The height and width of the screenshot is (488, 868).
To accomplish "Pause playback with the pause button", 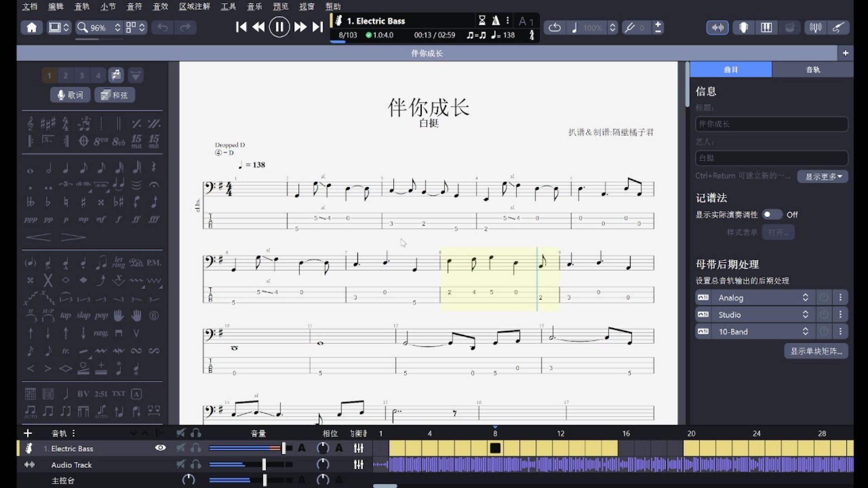I will pyautogui.click(x=279, y=28).
